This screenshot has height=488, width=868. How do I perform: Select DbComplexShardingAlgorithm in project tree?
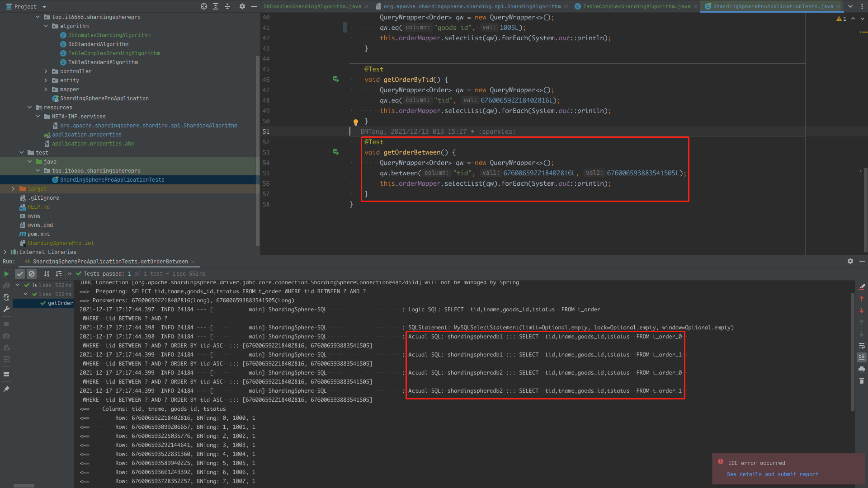coord(110,34)
